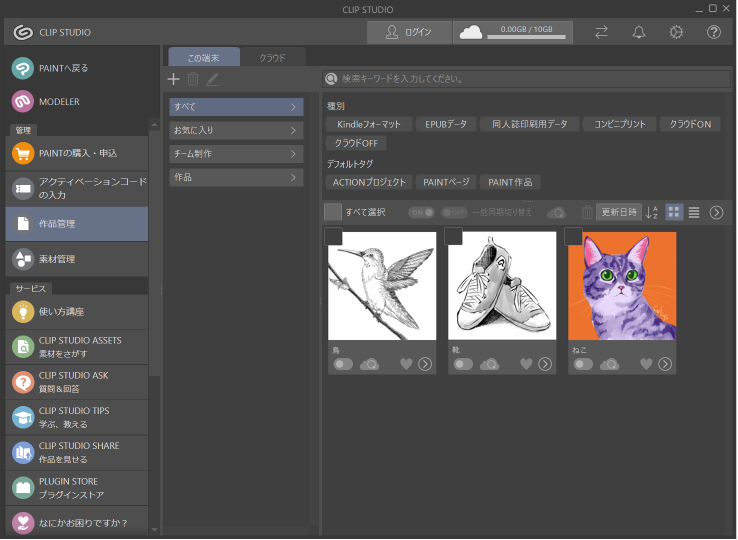Toggle the bulk sync OFF switch
738x540 pixels.
coord(454,213)
